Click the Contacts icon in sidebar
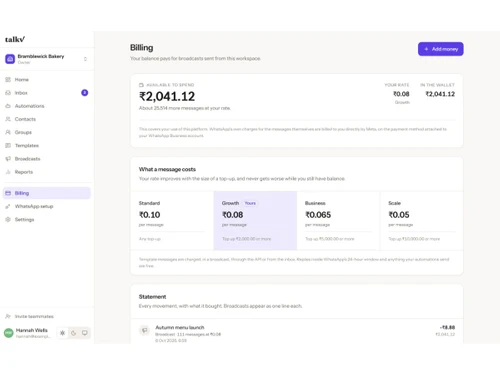Image resolution: width=500 pixels, height=375 pixels. click(x=8, y=119)
